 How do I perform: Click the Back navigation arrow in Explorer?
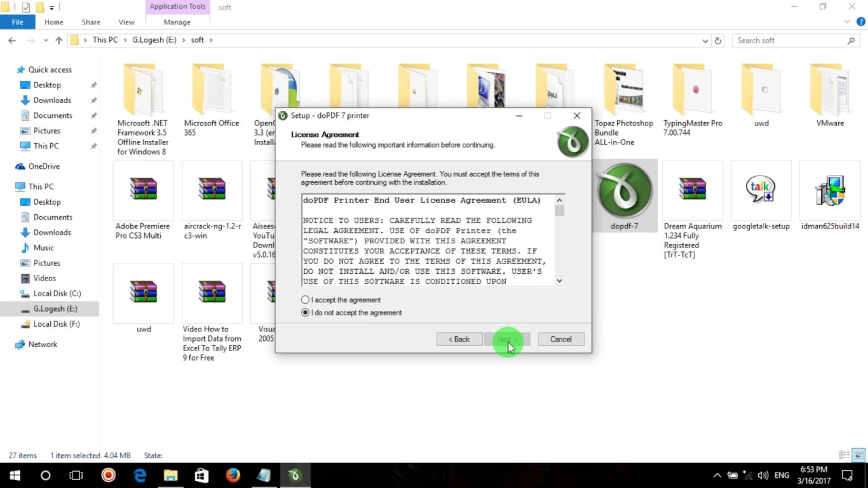coord(12,41)
